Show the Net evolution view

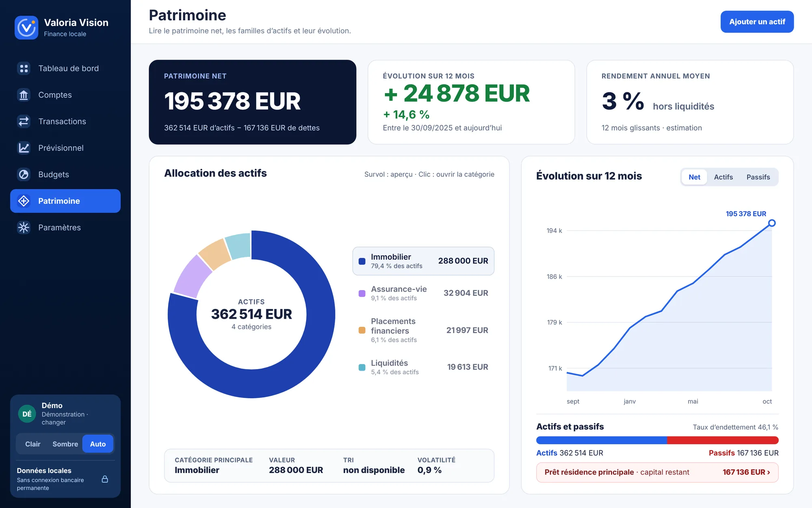click(694, 177)
